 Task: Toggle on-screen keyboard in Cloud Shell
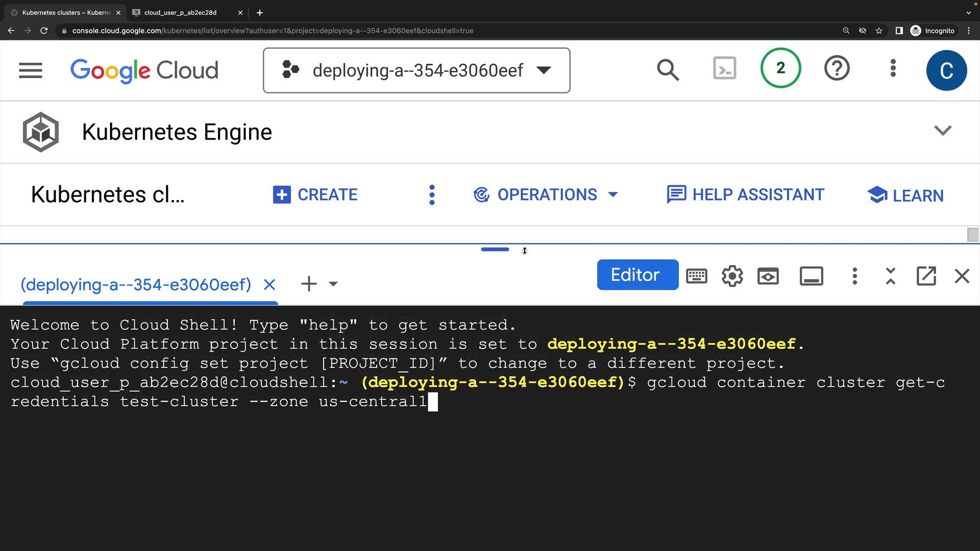[x=696, y=276]
